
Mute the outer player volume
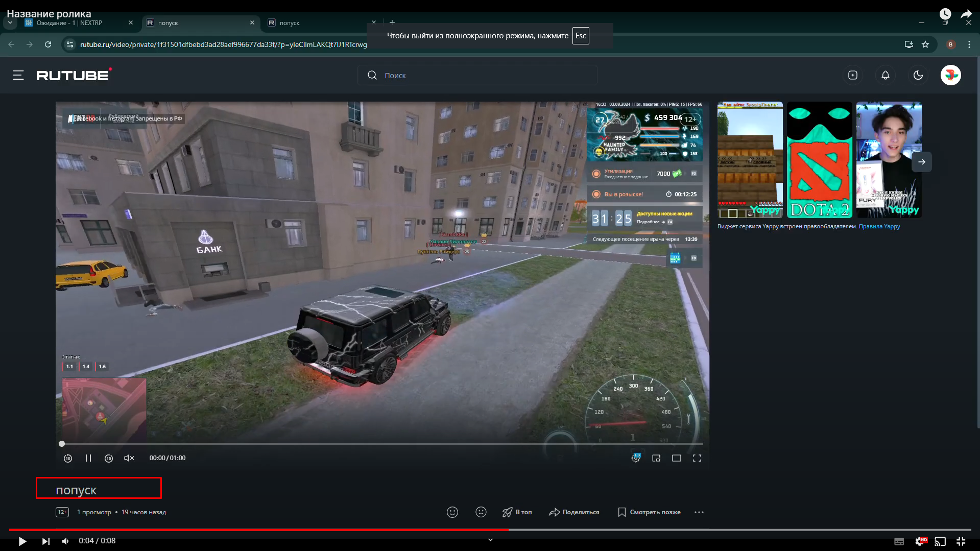click(65, 541)
